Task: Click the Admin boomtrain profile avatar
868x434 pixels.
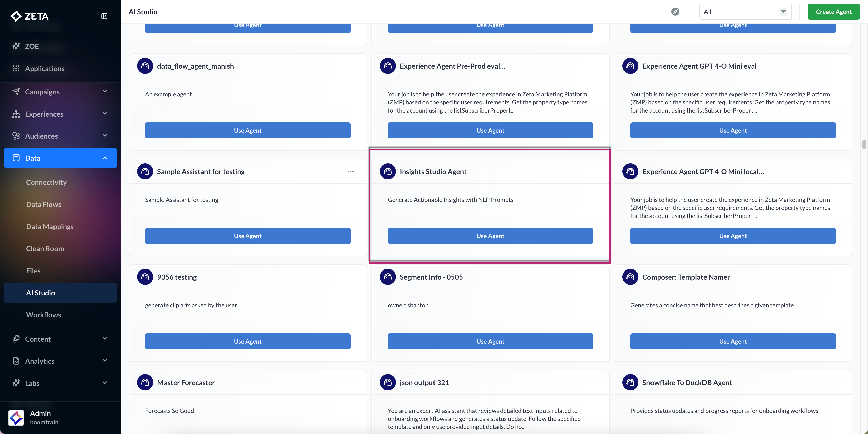Action: point(16,417)
